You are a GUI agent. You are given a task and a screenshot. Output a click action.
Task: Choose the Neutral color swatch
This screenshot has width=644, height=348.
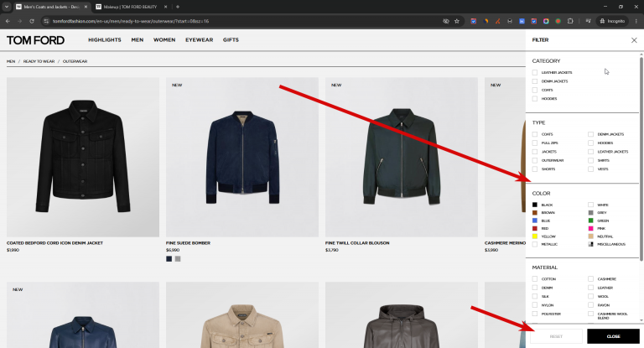tap(590, 236)
